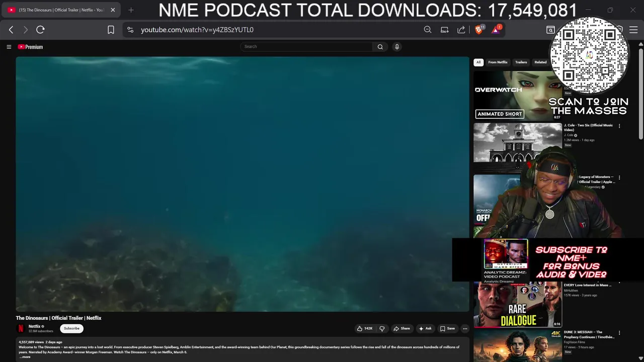This screenshot has height=362, width=644.
Task: Open options menu for J. Cole video
Action: point(619,126)
